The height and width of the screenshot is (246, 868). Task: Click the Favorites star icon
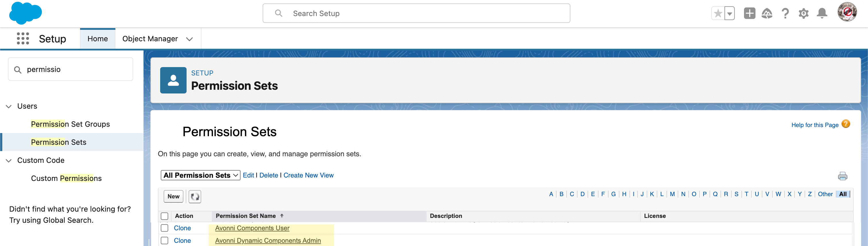point(718,13)
